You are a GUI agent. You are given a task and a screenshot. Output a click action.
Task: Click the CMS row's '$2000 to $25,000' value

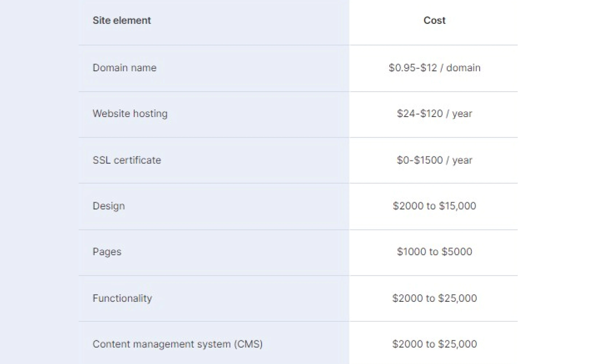click(435, 344)
